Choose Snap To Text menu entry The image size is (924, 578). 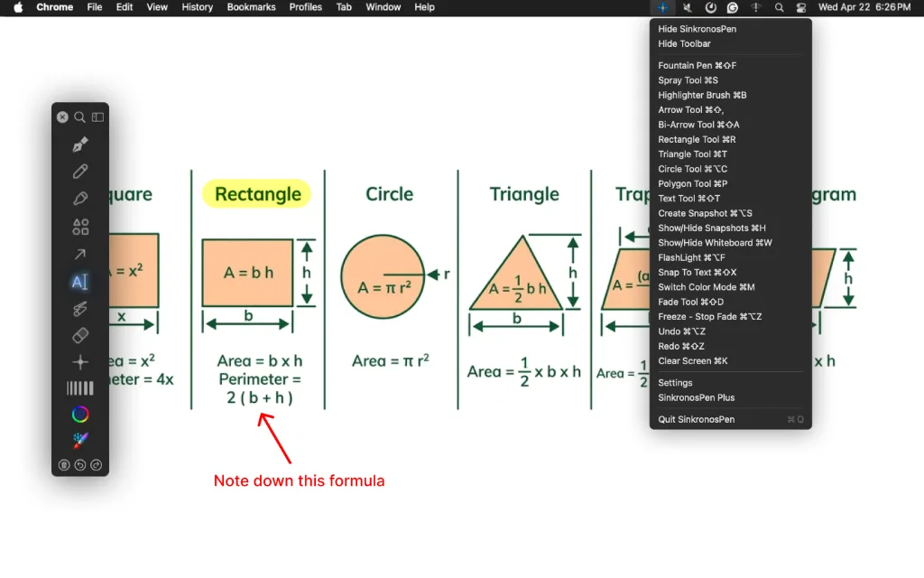tap(731, 272)
